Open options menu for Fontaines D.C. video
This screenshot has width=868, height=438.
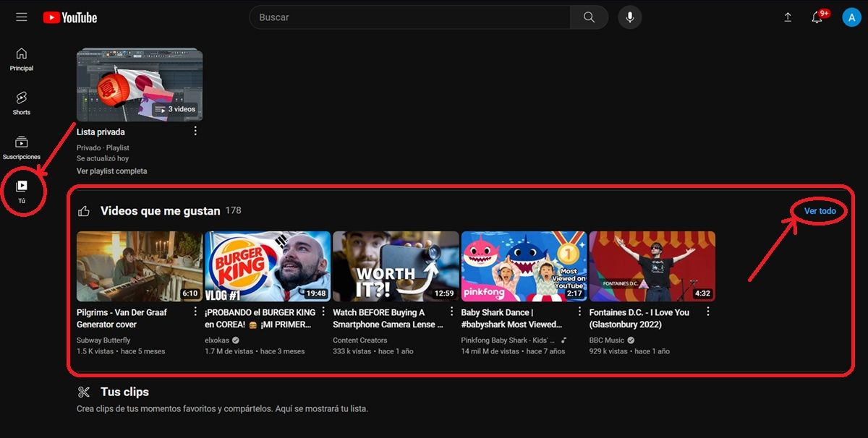(707, 312)
